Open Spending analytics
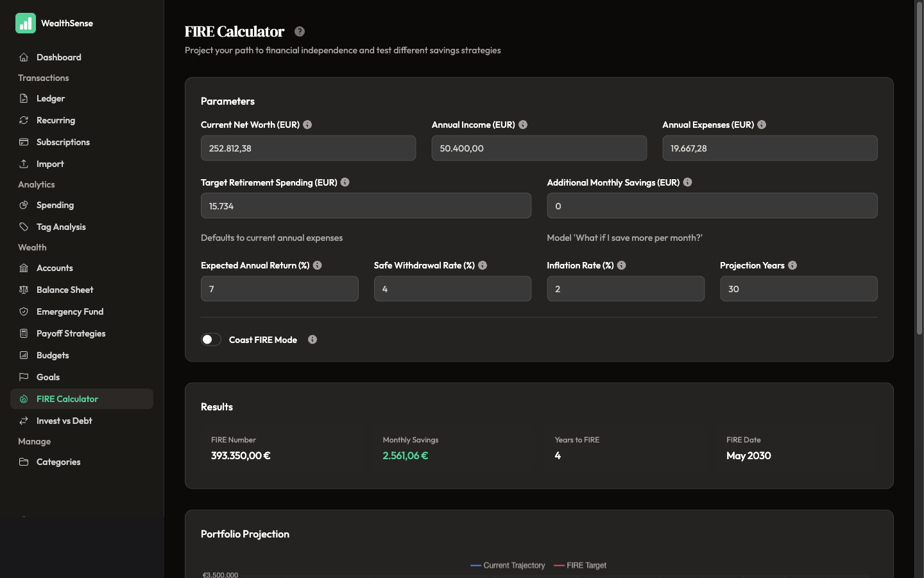Image resolution: width=924 pixels, height=578 pixels. tap(81, 205)
